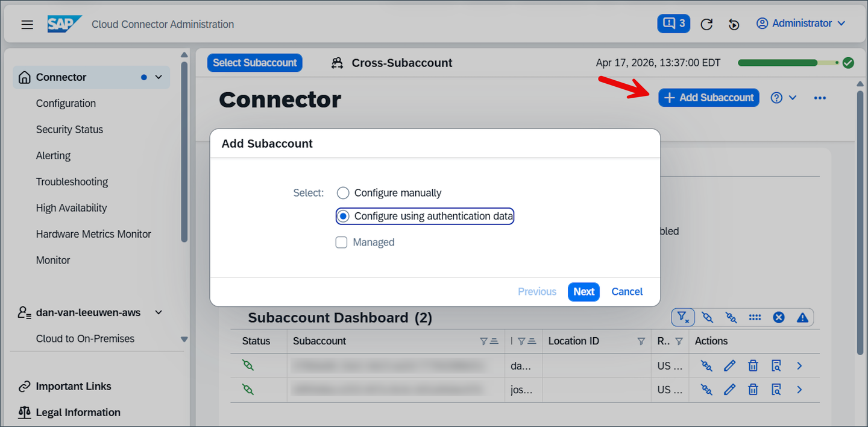
Task: Click the circled X icon in dashboard toolbar
Action: click(779, 317)
